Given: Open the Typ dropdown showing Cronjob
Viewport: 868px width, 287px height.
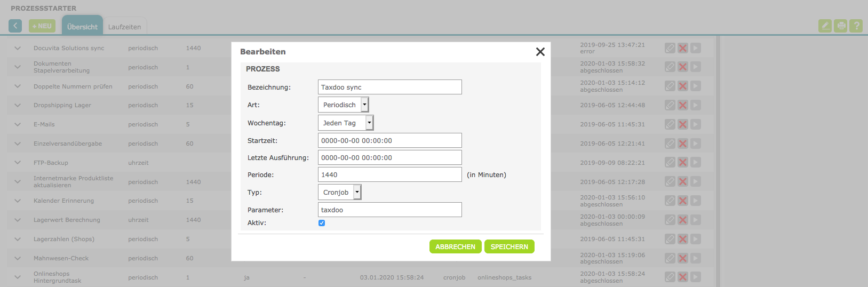Looking at the screenshot, I should point(339,192).
